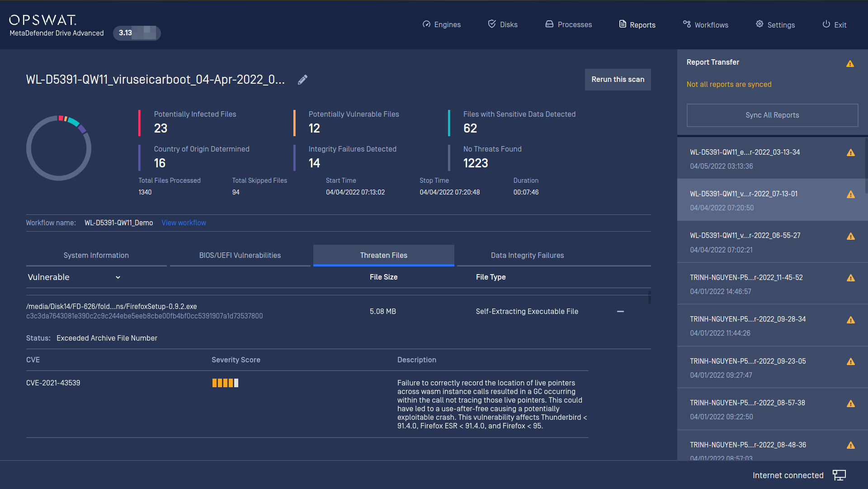This screenshot has width=868, height=489.
Task: Open the Processes menu
Action: pos(569,24)
